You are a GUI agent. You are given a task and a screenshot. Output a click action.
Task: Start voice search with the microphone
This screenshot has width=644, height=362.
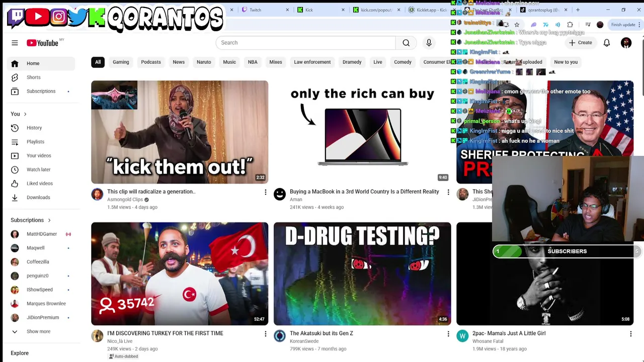coord(429,43)
